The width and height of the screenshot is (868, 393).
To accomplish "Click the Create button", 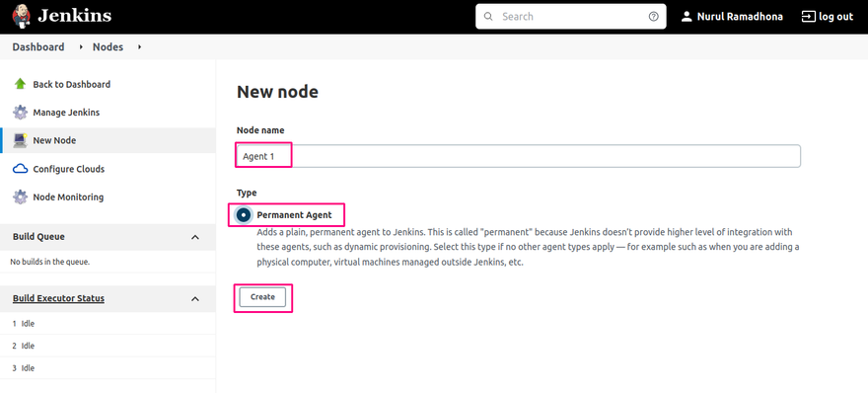I will click(262, 297).
